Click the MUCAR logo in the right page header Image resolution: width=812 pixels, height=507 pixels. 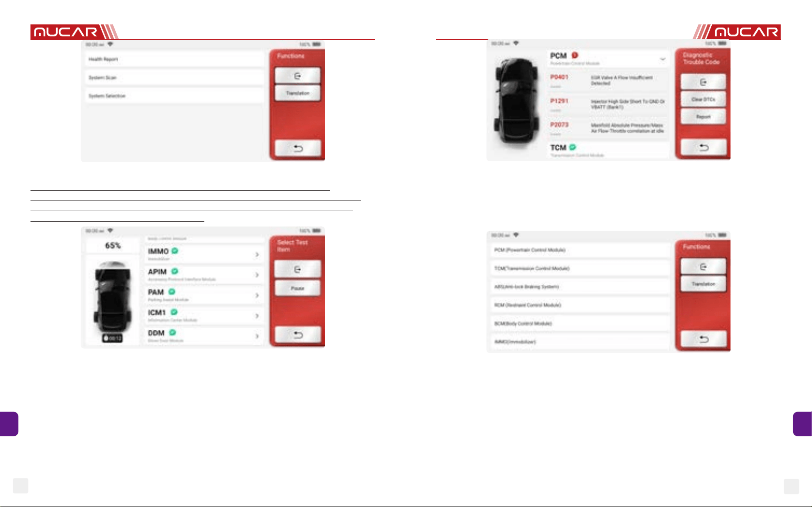(x=737, y=32)
